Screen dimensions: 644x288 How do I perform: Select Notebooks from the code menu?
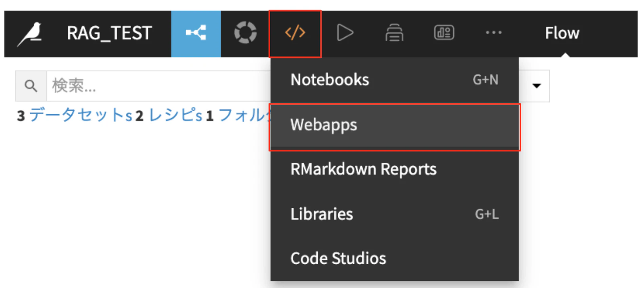(x=394, y=80)
